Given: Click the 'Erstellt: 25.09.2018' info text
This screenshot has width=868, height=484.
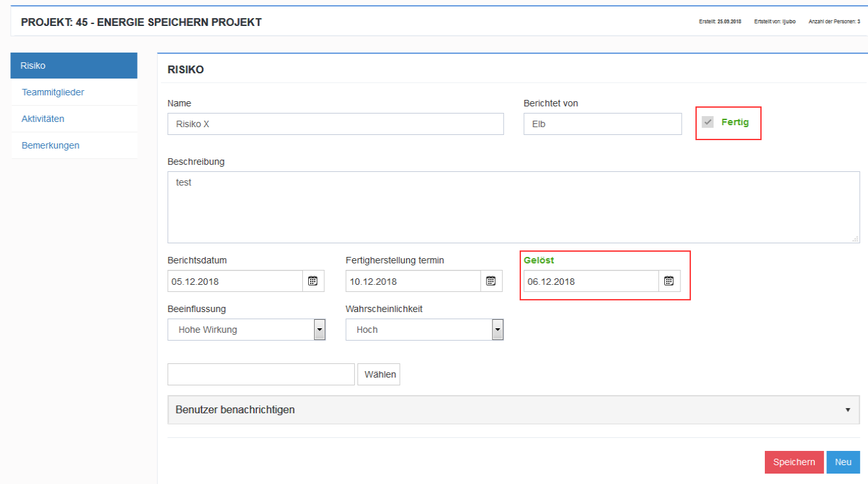Looking at the screenshot, I should click(x=720, y=21).
